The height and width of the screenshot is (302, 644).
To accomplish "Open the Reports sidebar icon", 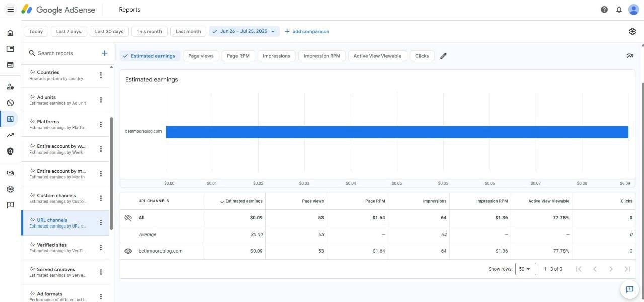I will 10,119.
